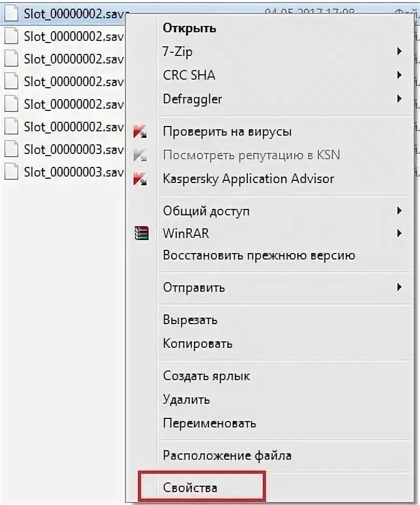
Task: Click the file icon of the first Slot_00000003.sav
Action: pyautogui.click(x=11, y=149)
